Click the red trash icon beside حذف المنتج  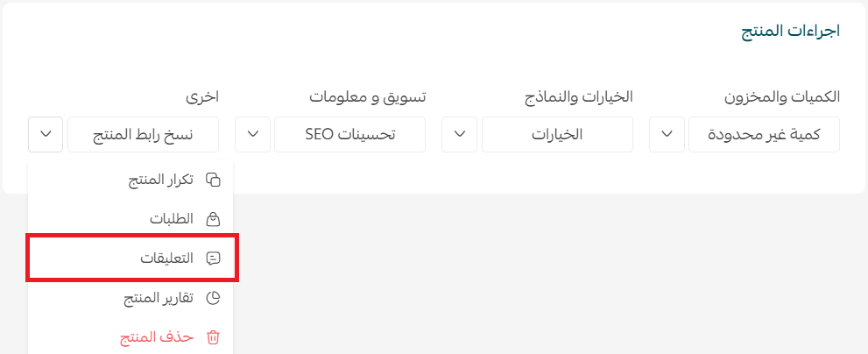pyautogui.click(x=213, y=337)
